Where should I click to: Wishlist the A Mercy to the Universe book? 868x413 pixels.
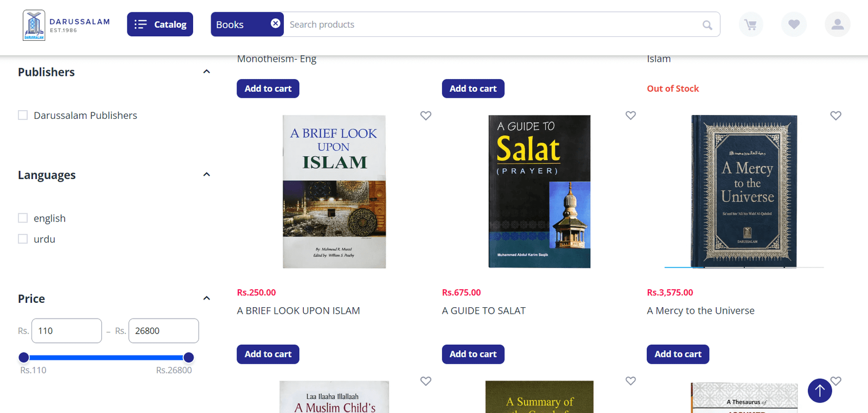835,116
